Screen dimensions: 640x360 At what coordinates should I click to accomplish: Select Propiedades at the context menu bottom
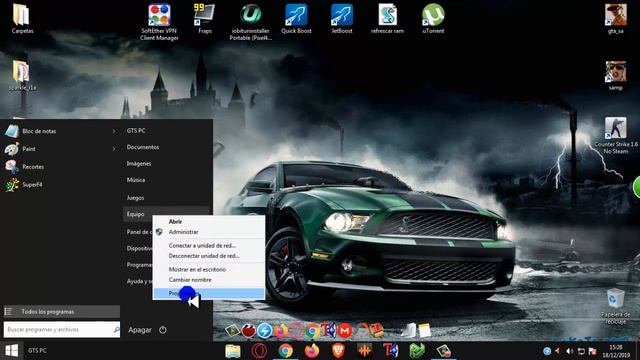(209, 293)
